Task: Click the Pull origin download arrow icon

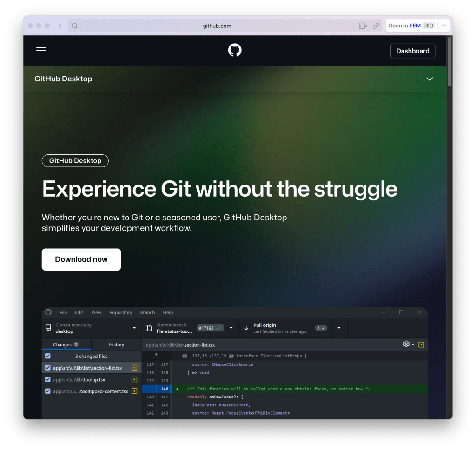Action: (x=245, y=328)
